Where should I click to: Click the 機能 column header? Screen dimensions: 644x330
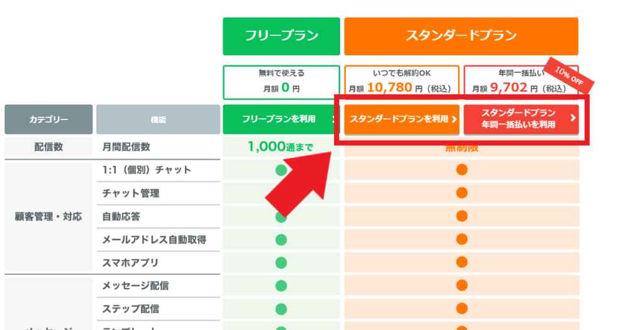158,119
